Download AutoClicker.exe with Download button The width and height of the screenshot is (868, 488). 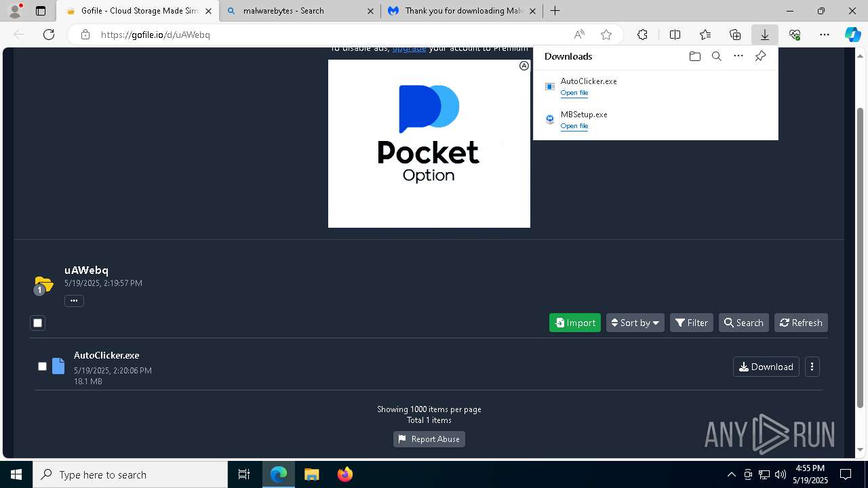pyautogui.click(x=766, y=367)
